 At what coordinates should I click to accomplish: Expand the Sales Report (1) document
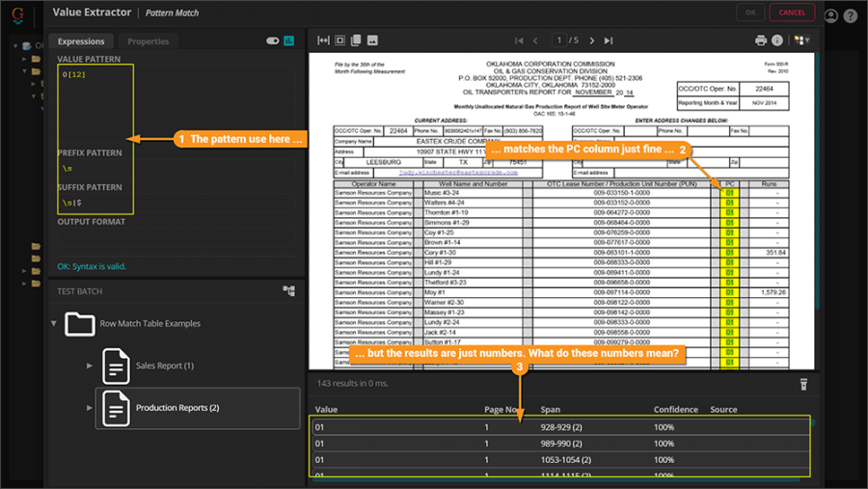coord(90,366)
